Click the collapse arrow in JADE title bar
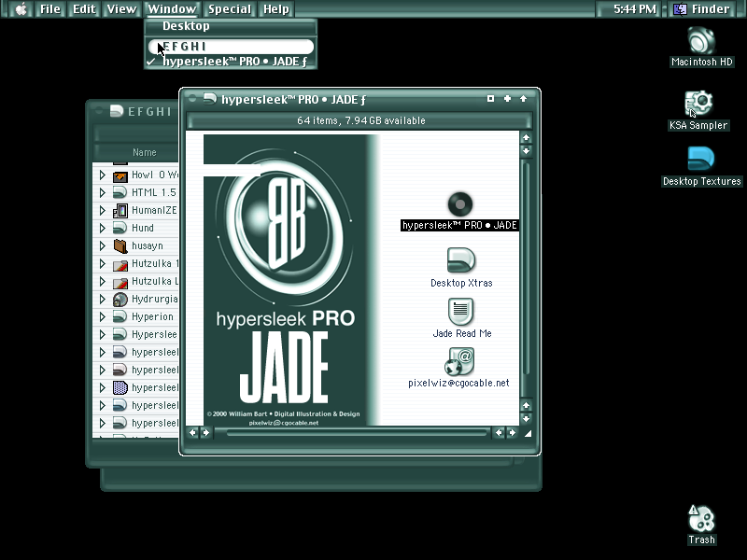This screenshot has height=560, width=747. click(523, 99)
